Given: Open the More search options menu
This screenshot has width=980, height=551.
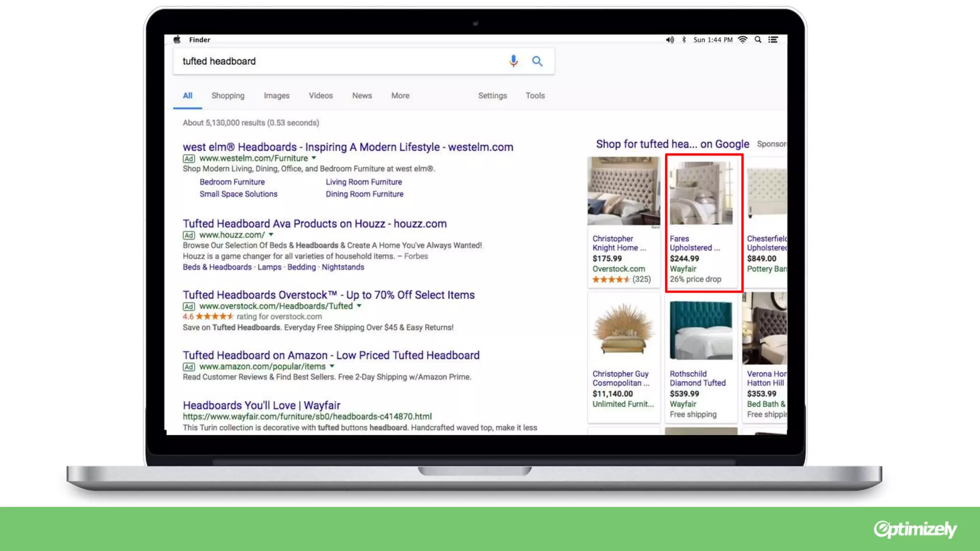Looking at the screenshot, I should (x=400, y=96).
